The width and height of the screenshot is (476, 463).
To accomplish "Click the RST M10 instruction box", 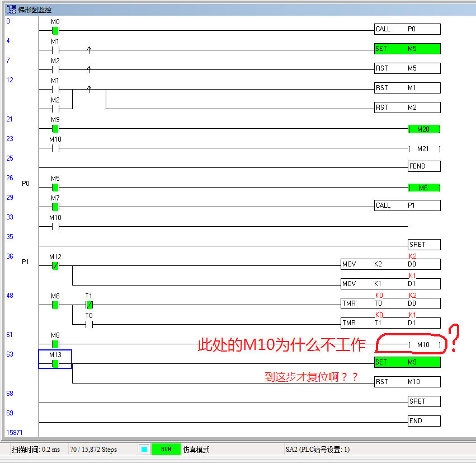I will (x=407, y=382).
